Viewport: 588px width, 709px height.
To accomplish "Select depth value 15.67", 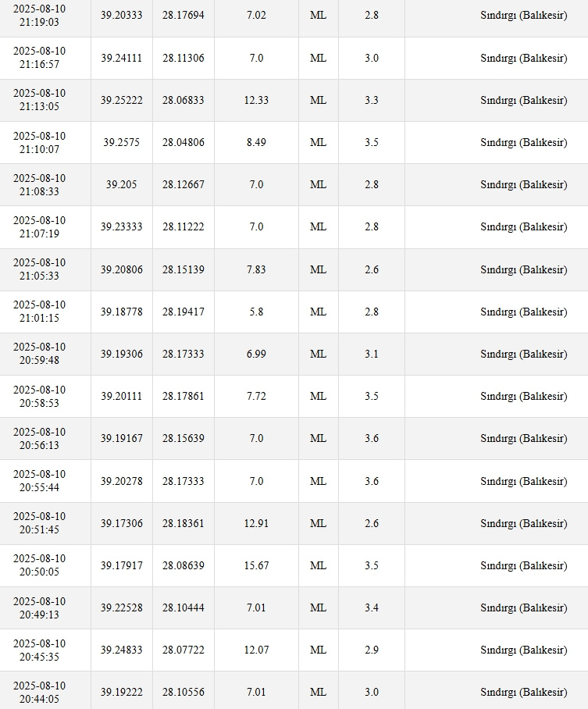I will tap(256, 565).
